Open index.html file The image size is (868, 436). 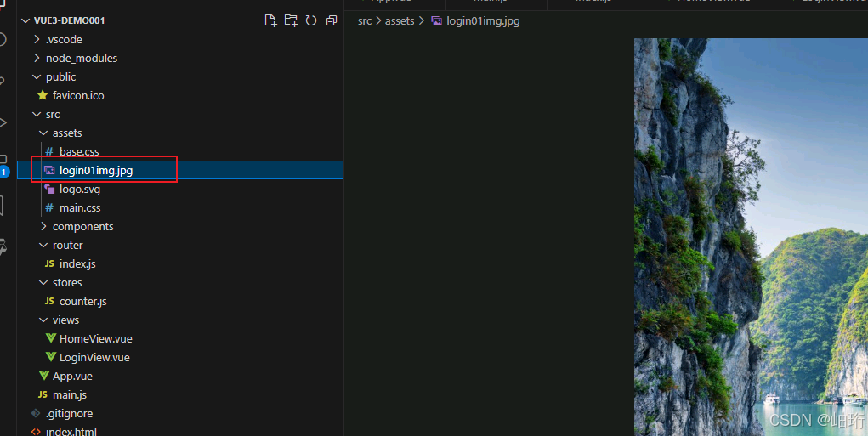click(71, 431)
